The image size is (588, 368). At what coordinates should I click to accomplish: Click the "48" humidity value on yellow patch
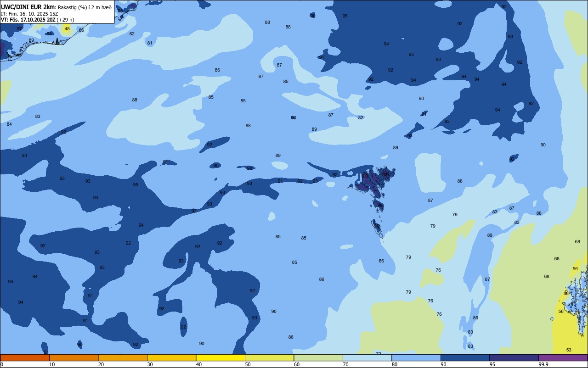67,29
